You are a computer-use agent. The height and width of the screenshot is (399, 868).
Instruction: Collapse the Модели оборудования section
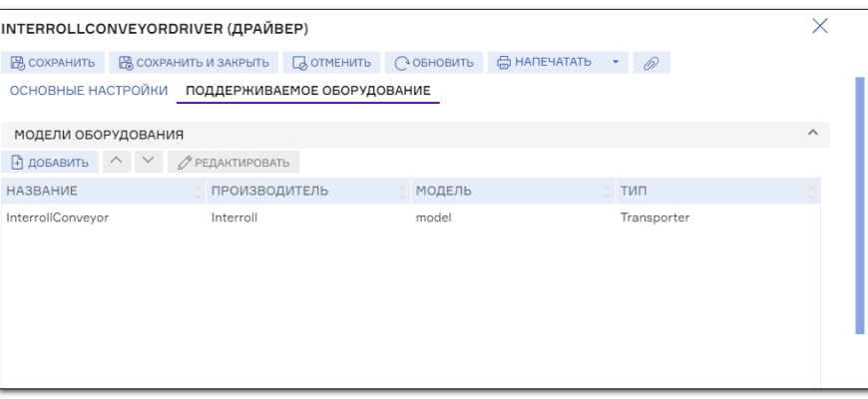[812, 132]
